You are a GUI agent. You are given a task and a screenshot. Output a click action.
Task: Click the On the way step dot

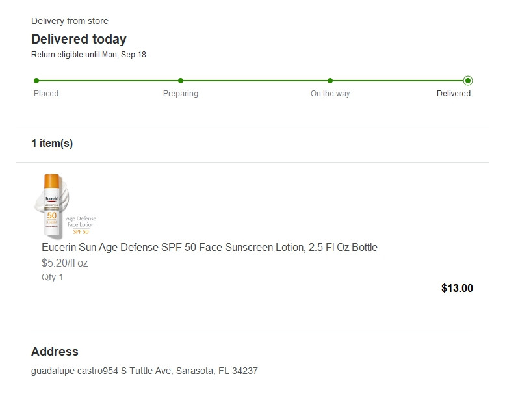pos(330,81)
